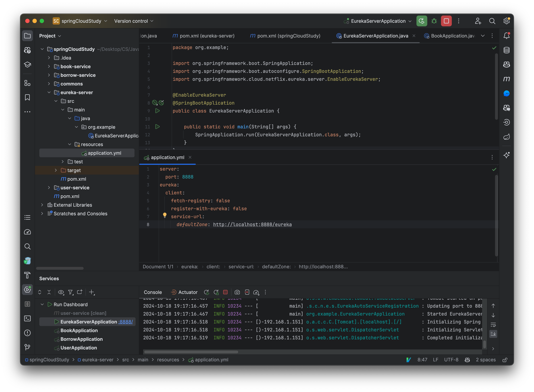Screen dimensions: 534x392
Task: Toggle the filter in the Services toolbar
Action: [x=70, y=292]
